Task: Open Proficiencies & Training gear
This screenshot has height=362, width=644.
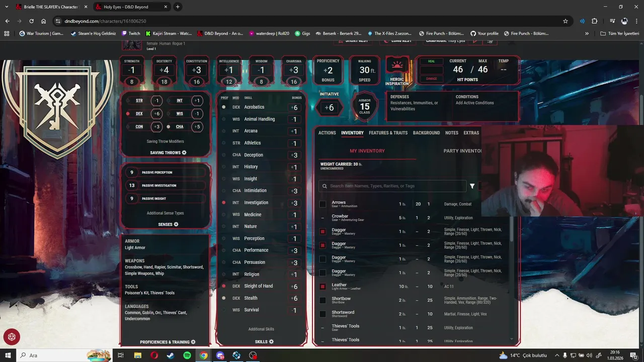Action: tap(193, 342)
